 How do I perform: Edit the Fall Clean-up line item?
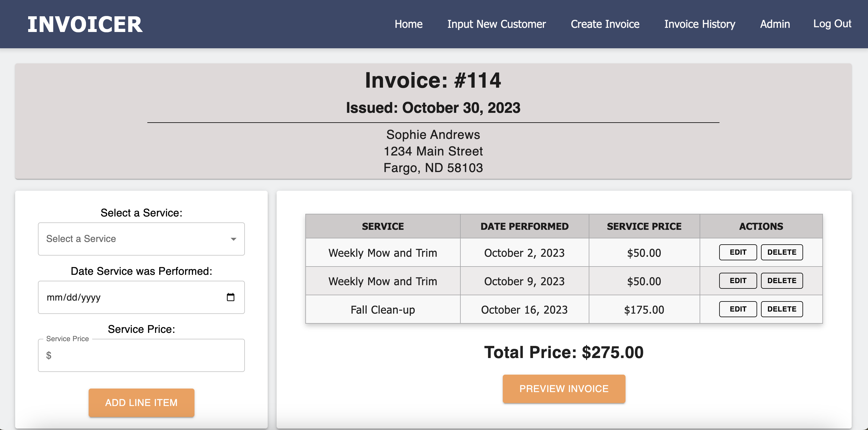tap(738, 309)
